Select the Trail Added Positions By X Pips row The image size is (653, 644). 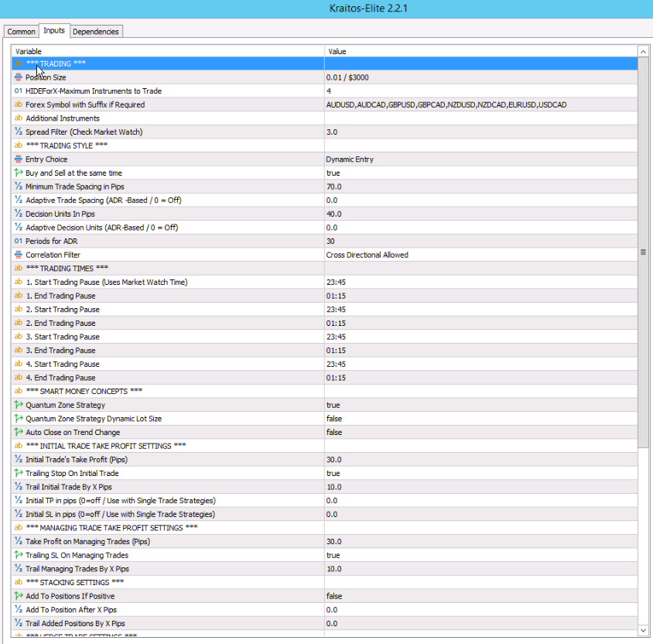[324, 623]
